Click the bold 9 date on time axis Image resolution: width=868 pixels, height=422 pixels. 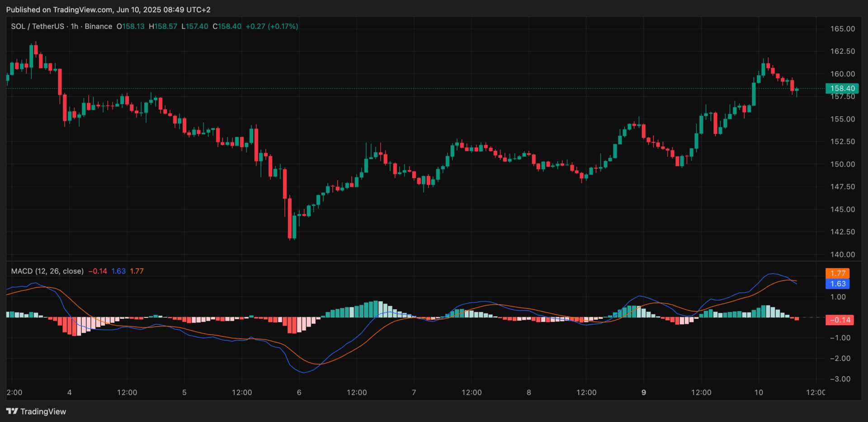(643, 392)
